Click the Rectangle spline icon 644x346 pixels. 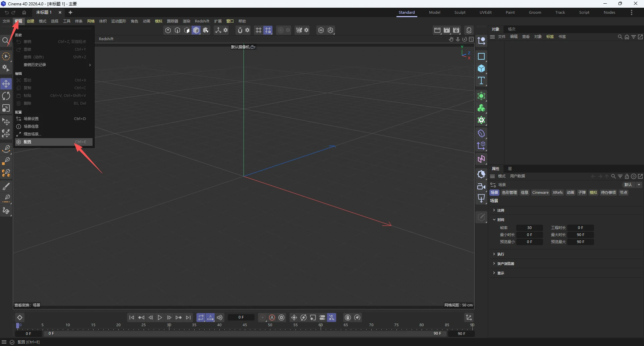click(x=481, y=56)
